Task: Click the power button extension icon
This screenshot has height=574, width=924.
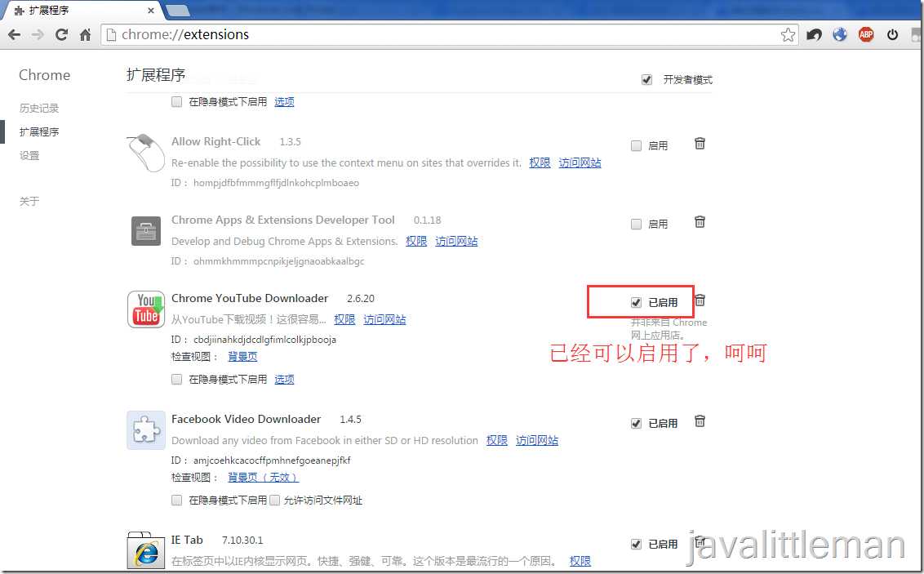Action: [892, 35]
